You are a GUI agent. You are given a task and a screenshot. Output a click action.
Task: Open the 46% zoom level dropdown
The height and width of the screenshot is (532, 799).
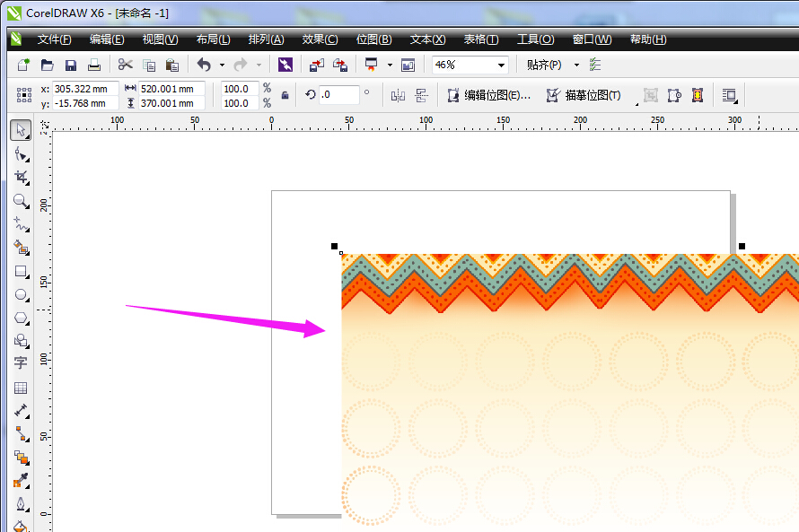click(501, 65)
